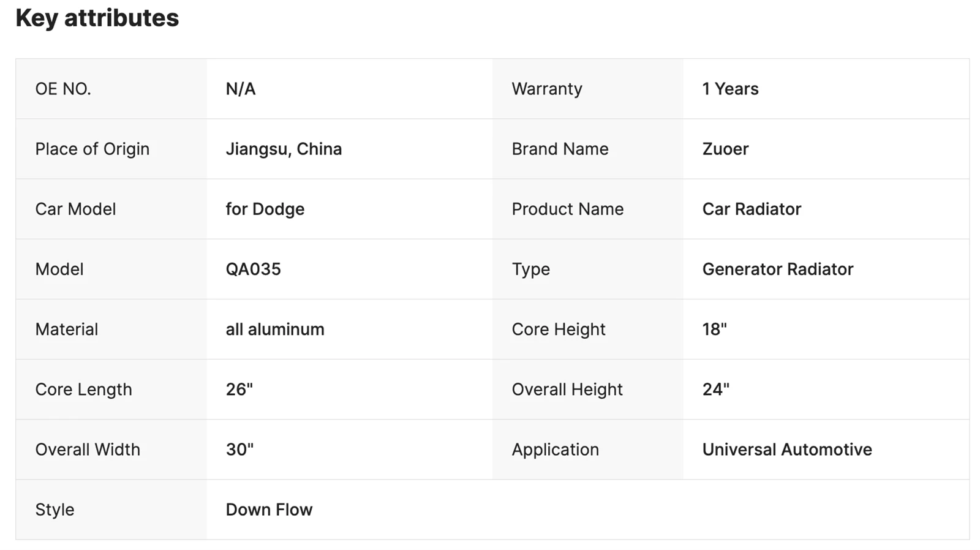
Task: Click the Style label cell
Action: tap(111, 510)
